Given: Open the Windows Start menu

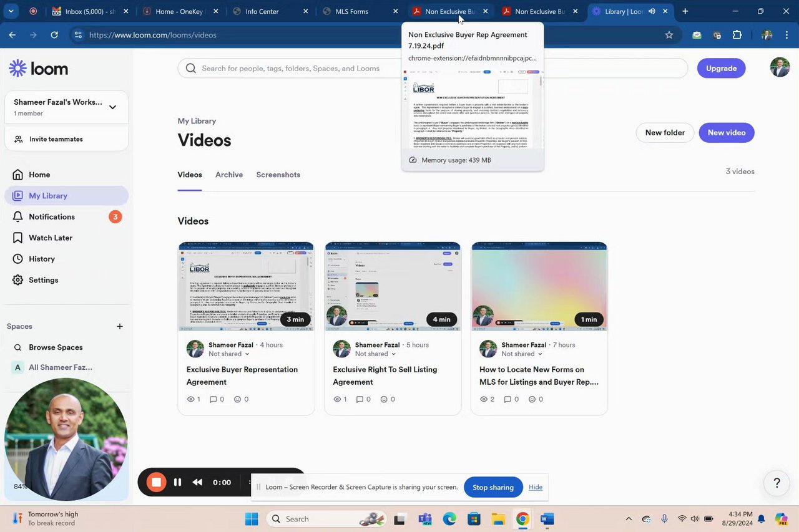Looking at the screenshot, I should pyautogui.click(x=252, y=519).
